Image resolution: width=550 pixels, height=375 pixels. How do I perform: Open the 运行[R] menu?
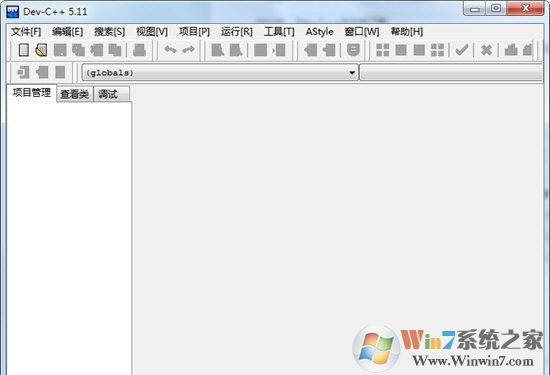point(237,32)
